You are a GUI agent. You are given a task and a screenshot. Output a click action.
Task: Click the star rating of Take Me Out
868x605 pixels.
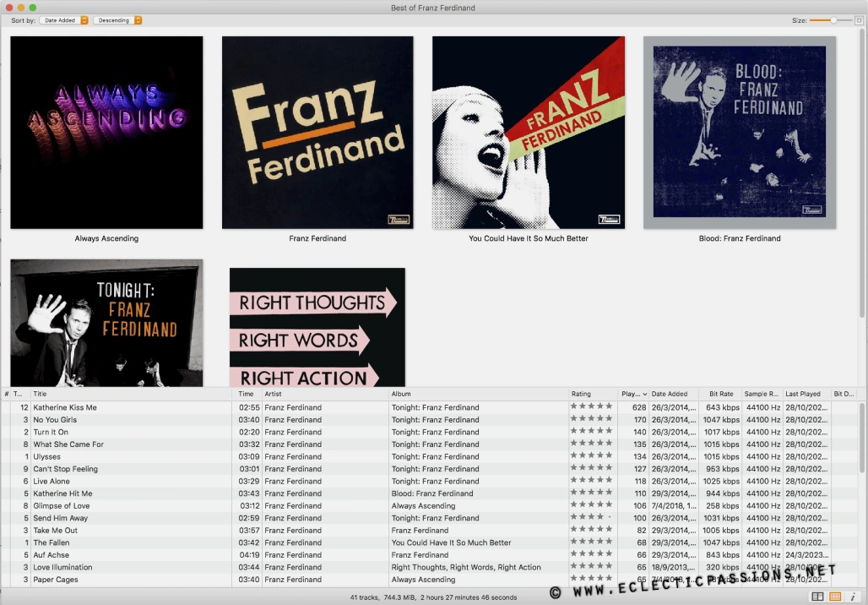(x=591, y=529)
